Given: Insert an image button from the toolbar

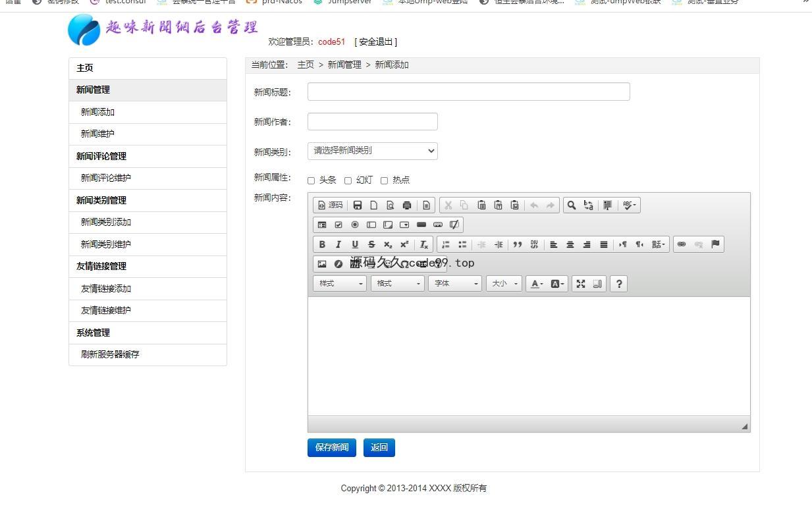Looking at the screenshot, I should 438,225.
